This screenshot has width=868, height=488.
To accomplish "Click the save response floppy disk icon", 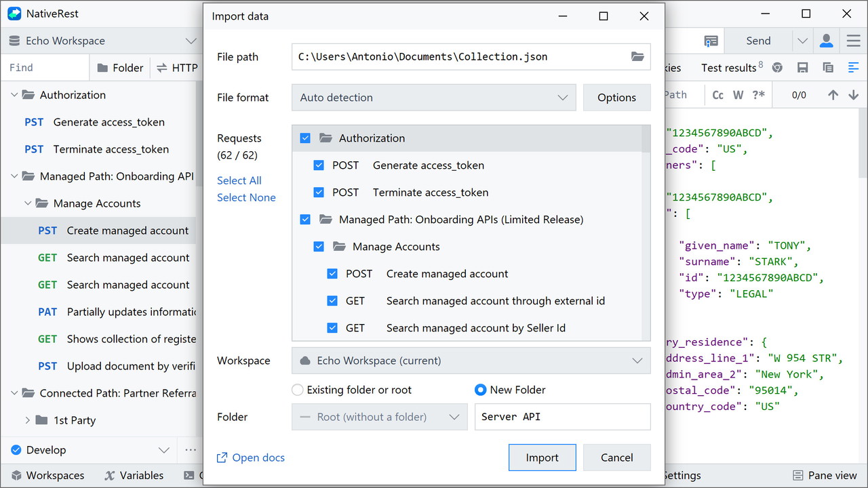I will pyautogui.click(x=803, y=68).
